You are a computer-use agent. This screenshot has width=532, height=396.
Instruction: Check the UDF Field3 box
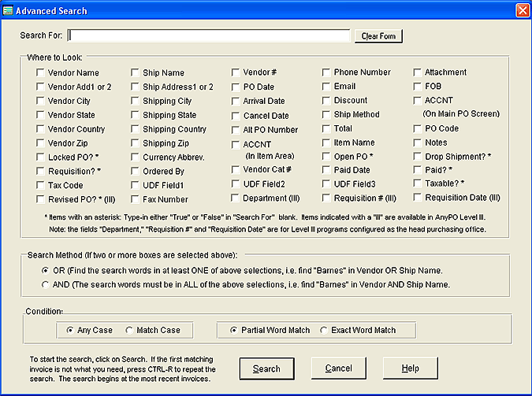(x=326, y=183)
